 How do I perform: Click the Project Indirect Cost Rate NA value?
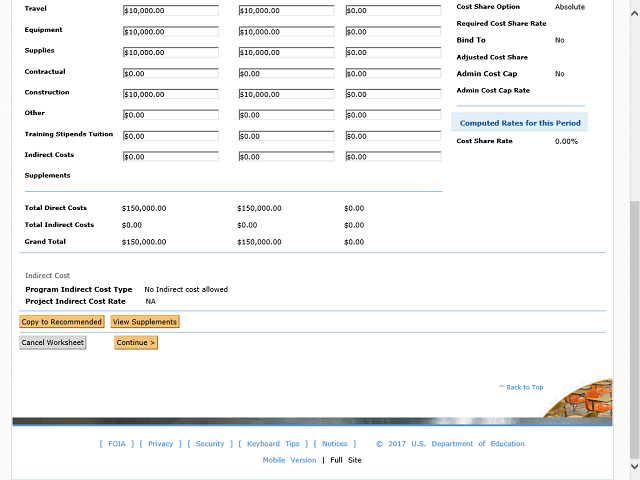pos(151,302)
